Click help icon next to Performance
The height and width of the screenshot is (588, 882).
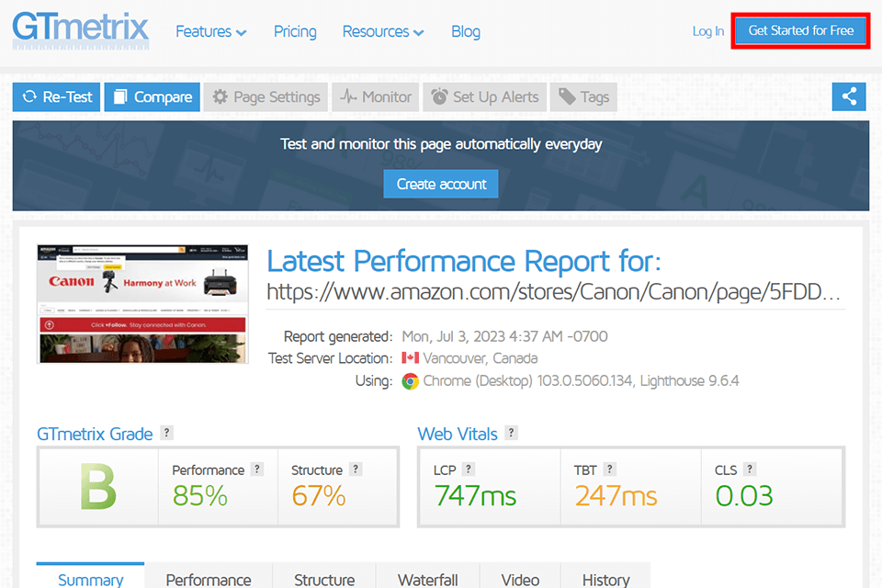[x=257, y=469]
